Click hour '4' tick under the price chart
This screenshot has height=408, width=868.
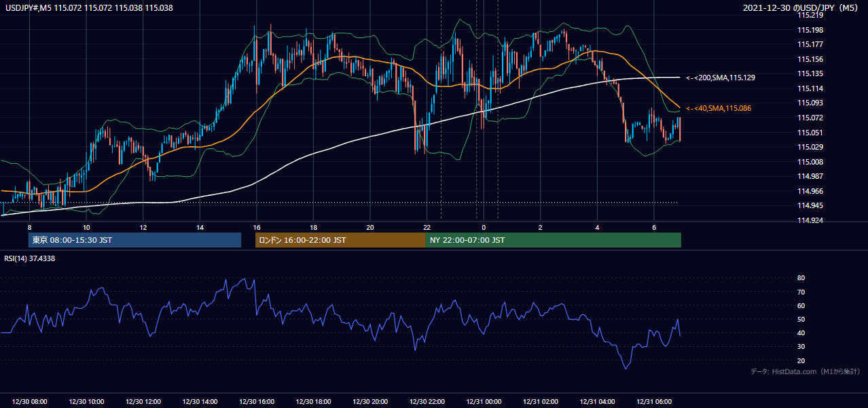point(597,227)
